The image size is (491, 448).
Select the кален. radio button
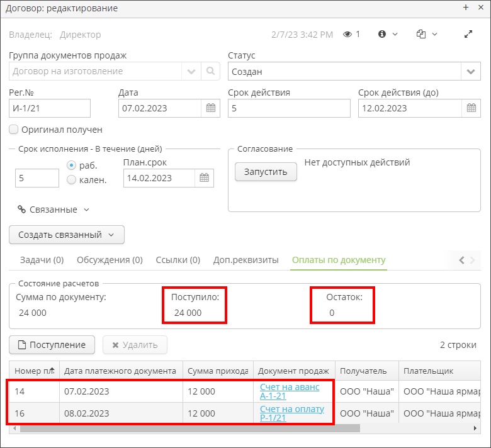tap(71, 180)
